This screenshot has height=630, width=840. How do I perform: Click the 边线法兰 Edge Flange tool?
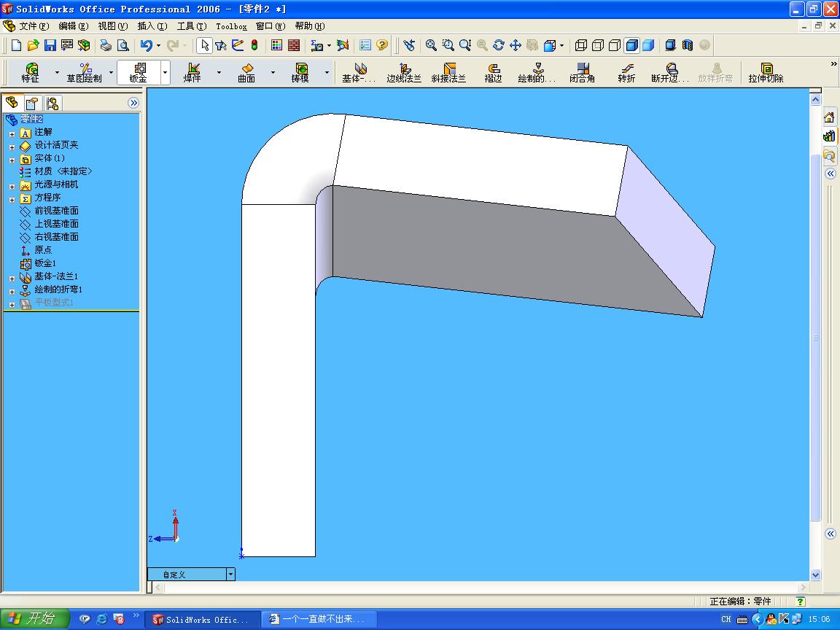tap(404, 73)
